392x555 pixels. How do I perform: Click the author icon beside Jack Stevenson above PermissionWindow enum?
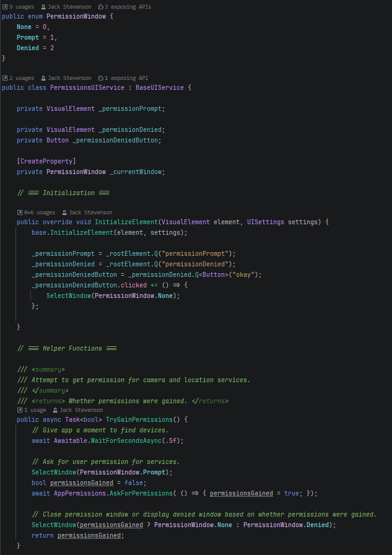tap(43, 7)
